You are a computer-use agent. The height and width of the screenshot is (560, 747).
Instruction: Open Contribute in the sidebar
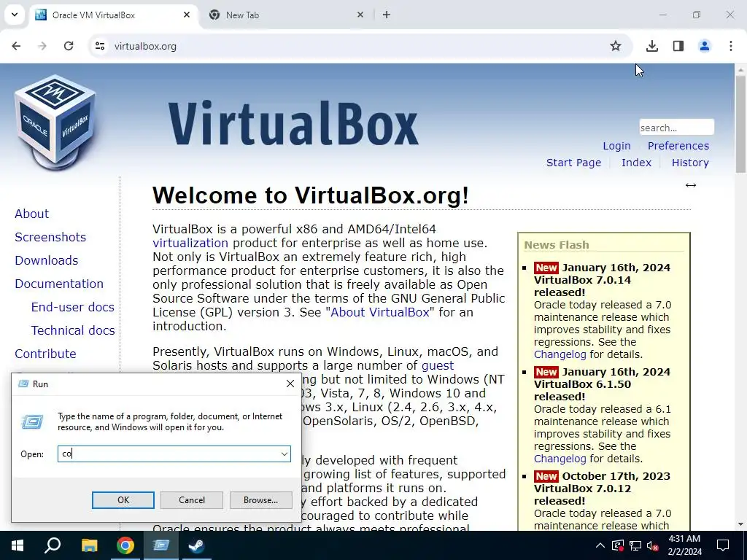tap(45, 354)
